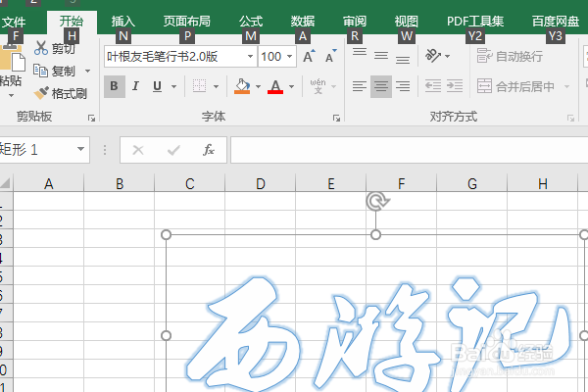Image resolution: width=588 pixels, height=392 pixels.
Task: Switch to the 插入 Insert tab
Action: coord(123,22)
